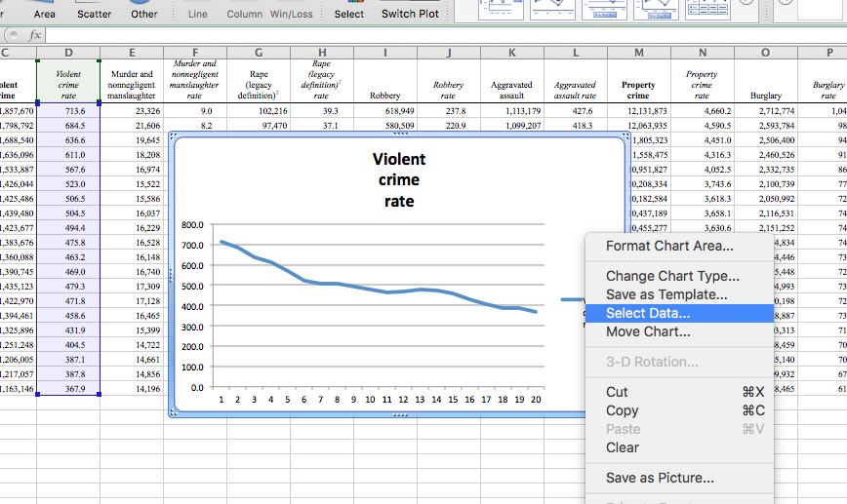Insert a Column sparkline
847x504 pixels.
245,12
